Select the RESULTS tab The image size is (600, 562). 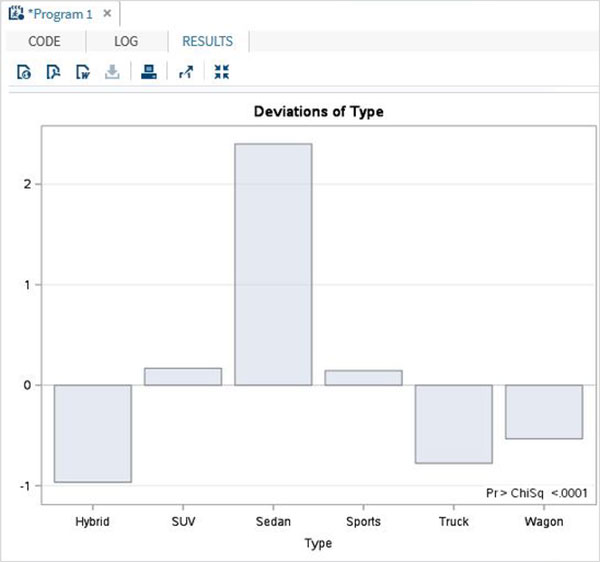(x=207, y=41)
